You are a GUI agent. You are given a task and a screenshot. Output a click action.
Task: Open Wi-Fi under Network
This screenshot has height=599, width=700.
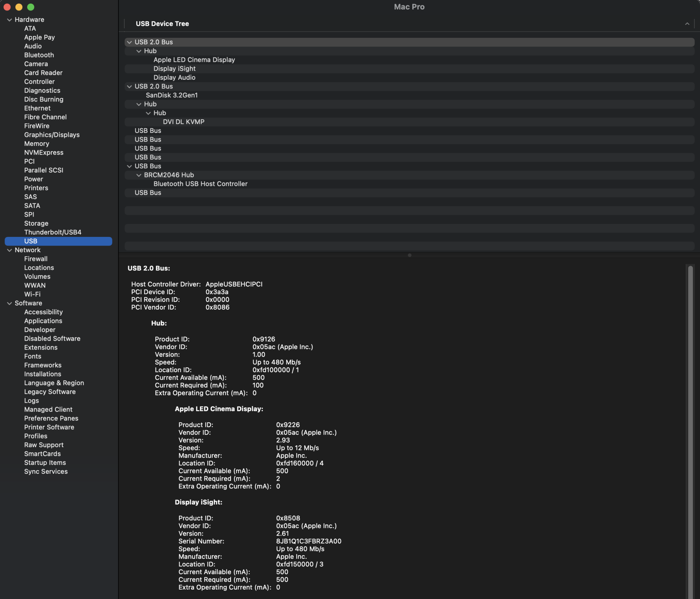[x=32, y=294]
